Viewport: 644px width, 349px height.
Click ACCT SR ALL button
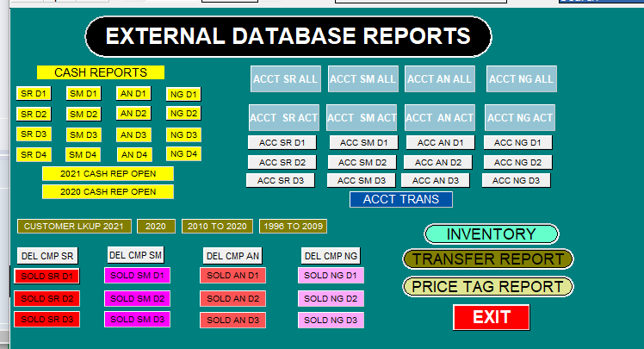click(x=286, y=79)
